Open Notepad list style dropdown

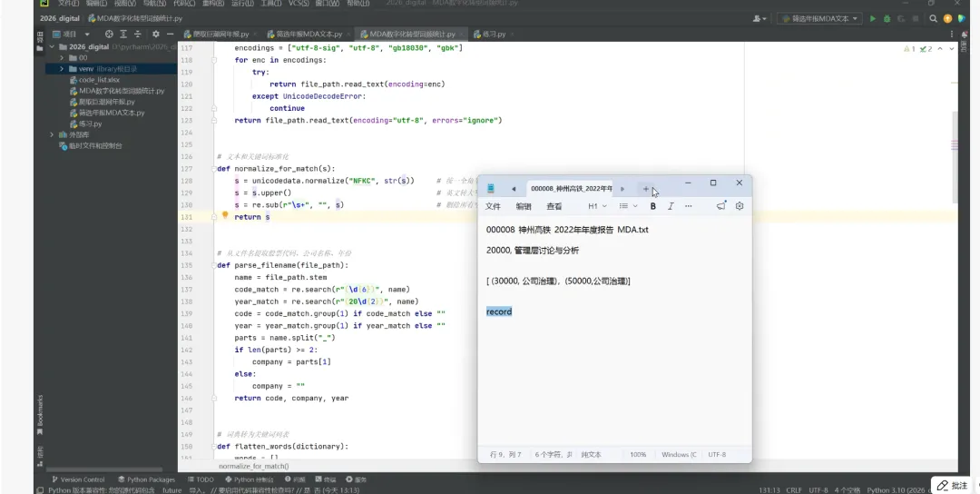click(628, 206)
